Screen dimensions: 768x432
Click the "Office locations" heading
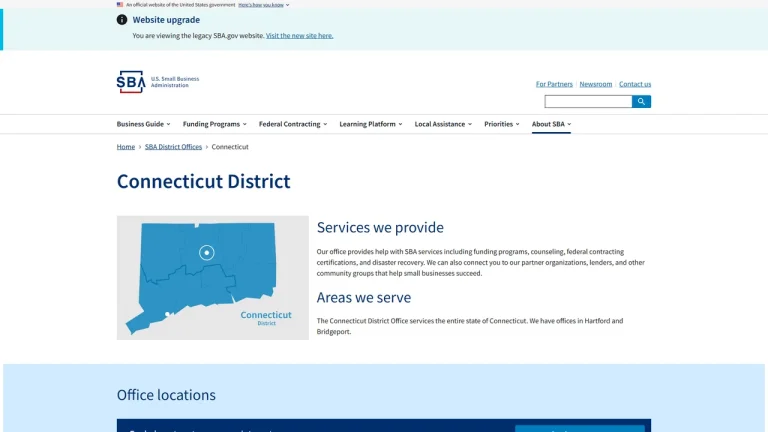coord(166,395)
